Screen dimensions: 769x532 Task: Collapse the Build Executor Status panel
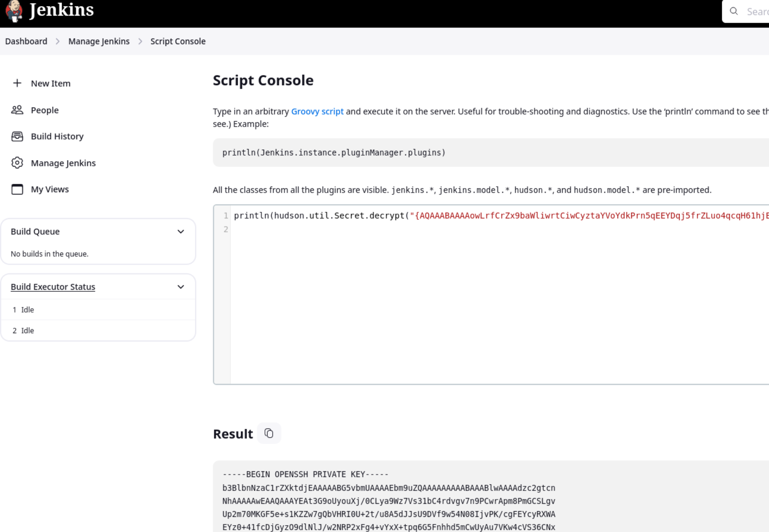point(181,287)
